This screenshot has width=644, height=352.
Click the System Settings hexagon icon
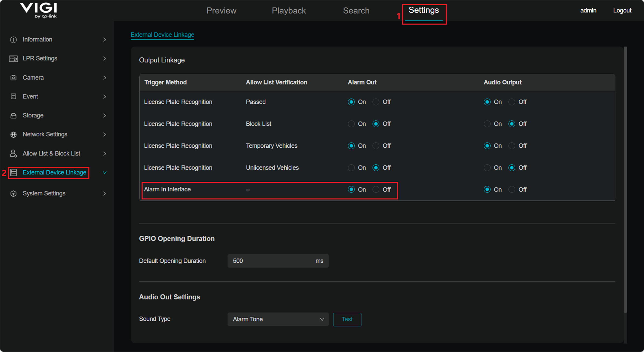pos(13,194)
